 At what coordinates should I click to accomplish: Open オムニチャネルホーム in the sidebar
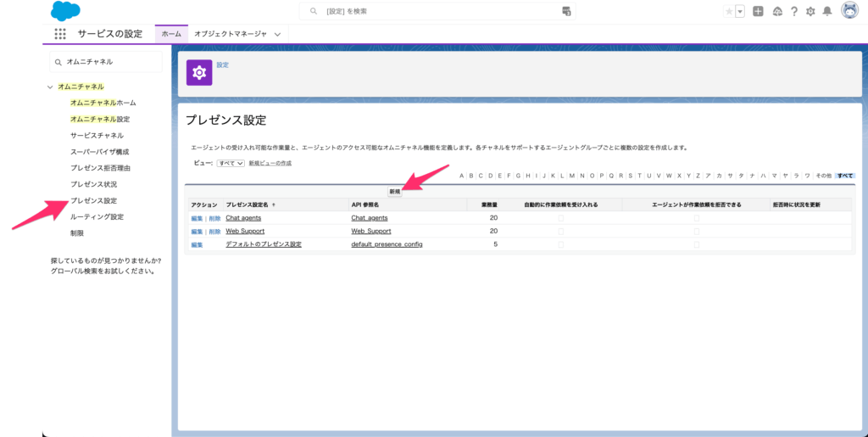103,103
